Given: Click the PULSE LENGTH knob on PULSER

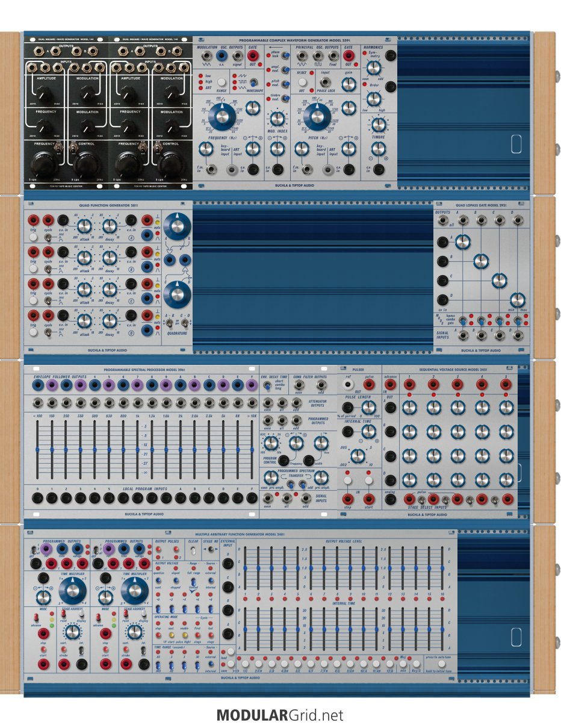Looking at the screenshot, I should point(368,408).
